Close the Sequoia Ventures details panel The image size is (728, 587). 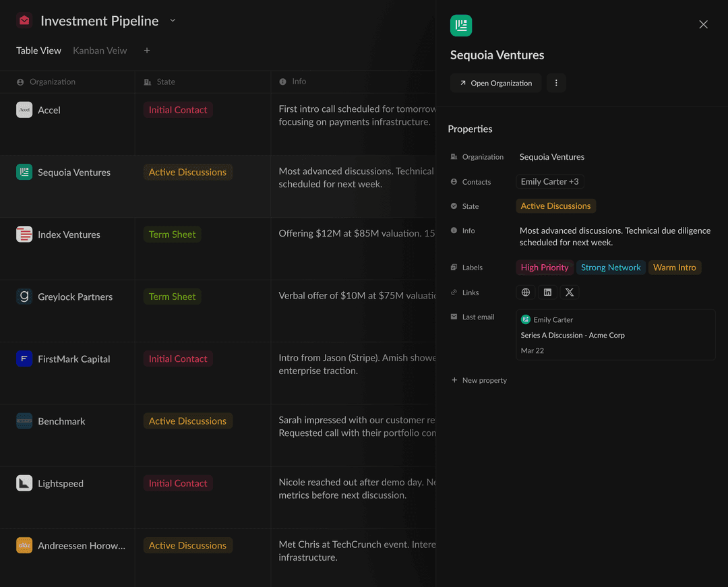point(703,24)
